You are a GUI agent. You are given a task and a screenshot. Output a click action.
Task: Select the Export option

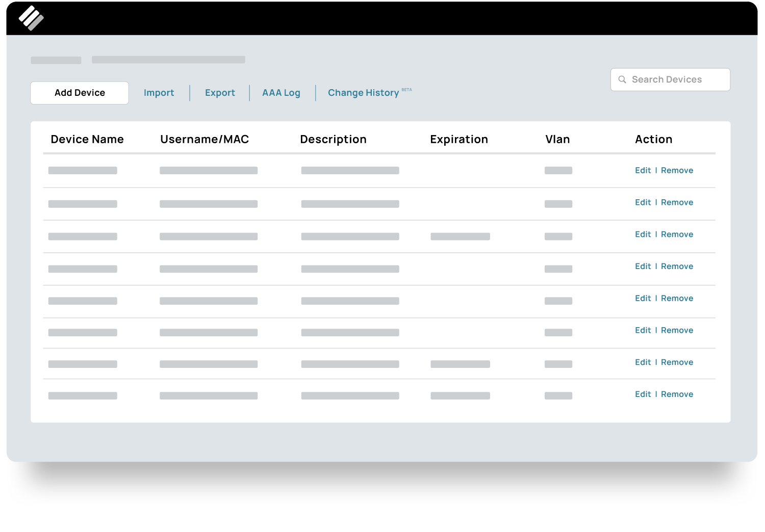220,93
